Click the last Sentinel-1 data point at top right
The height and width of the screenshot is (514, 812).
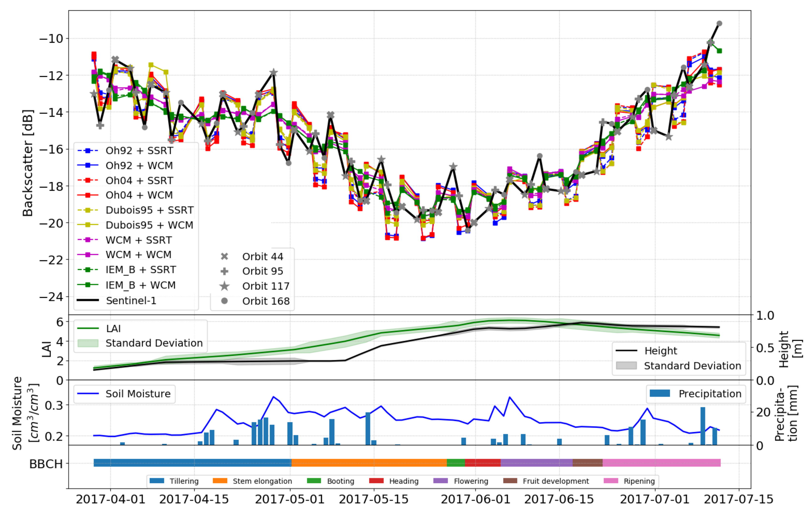click(719, 24)
